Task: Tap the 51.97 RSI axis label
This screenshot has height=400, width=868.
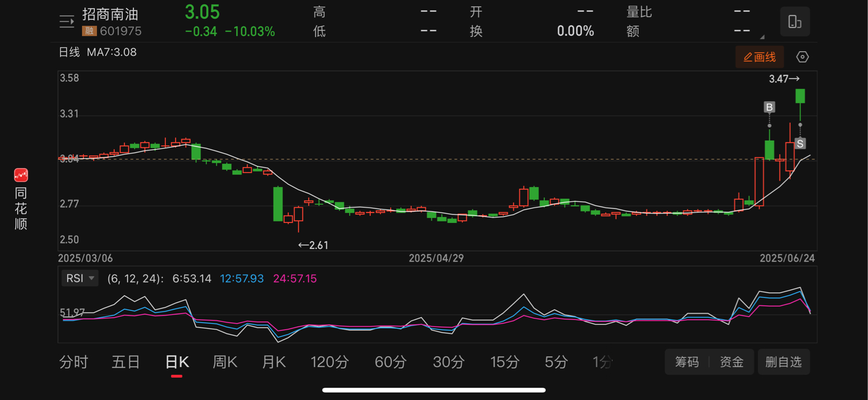Action: [72, 312]
